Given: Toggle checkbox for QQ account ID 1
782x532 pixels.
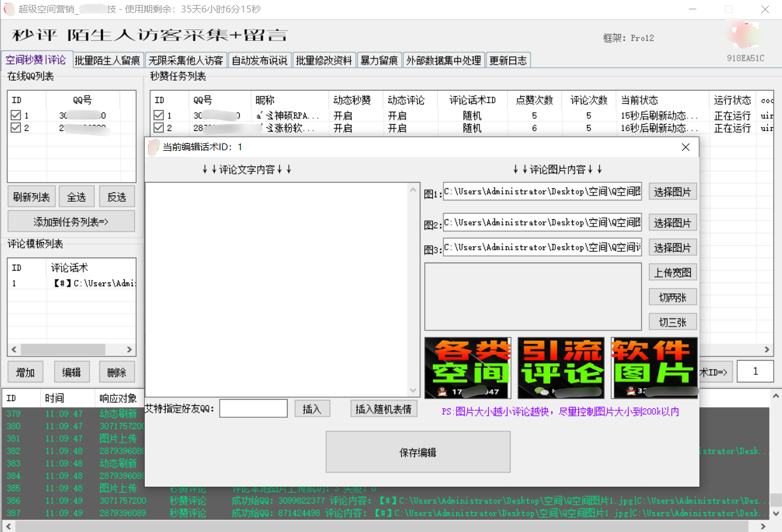Looking at the screenshot, I should pos(16,115).
